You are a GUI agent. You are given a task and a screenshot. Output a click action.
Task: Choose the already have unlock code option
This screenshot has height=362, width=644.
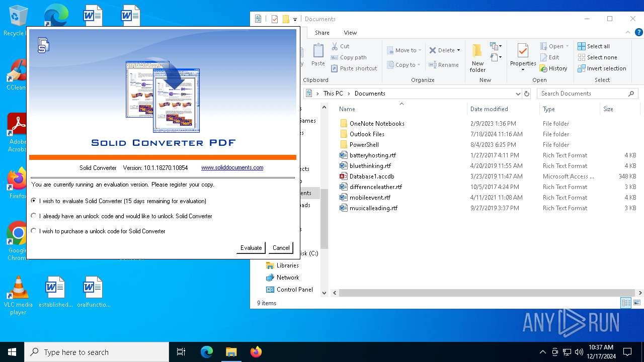(34, 216)
